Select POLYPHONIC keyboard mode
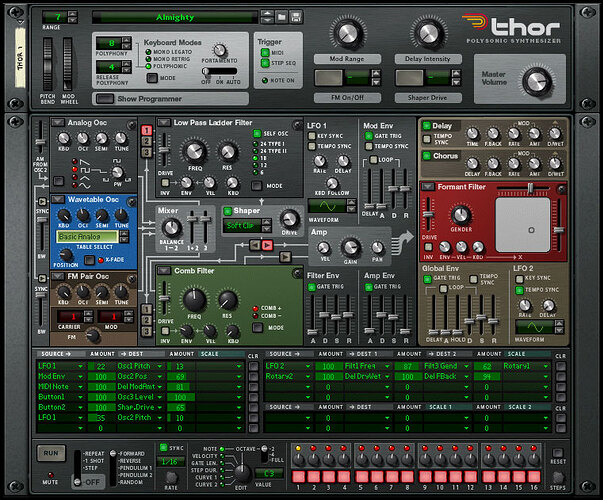 coord(148,67)
